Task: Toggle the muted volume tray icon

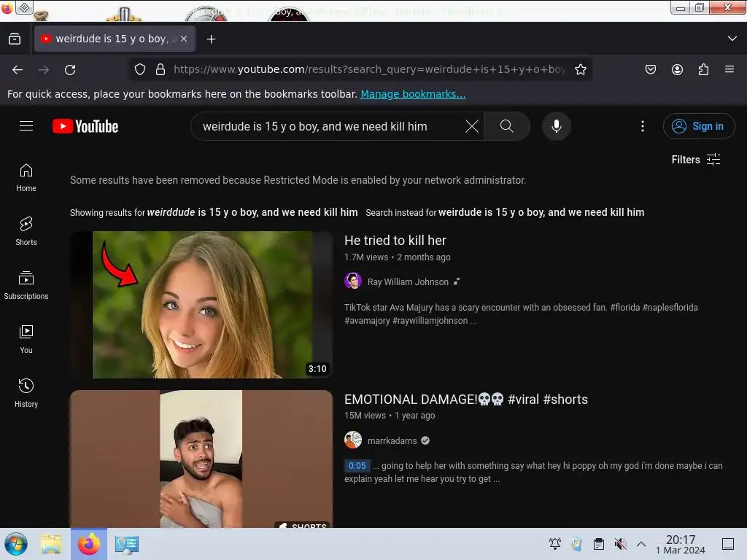Action: (620, 544)
